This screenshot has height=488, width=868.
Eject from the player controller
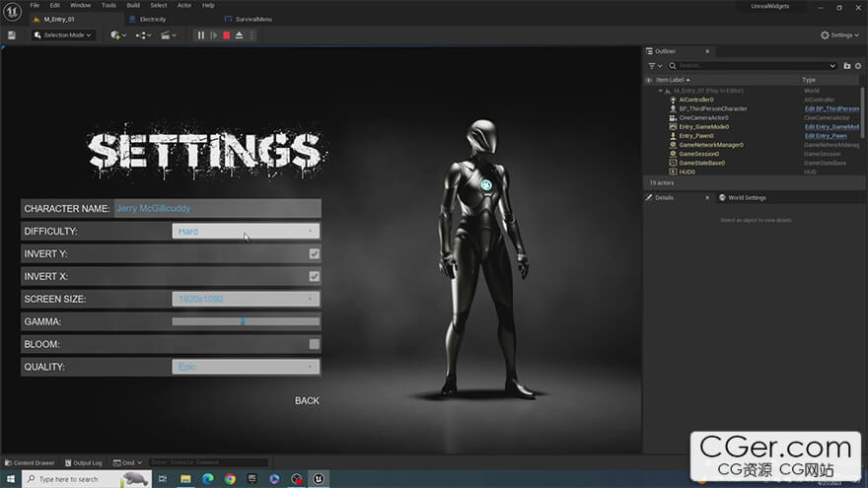239,35
